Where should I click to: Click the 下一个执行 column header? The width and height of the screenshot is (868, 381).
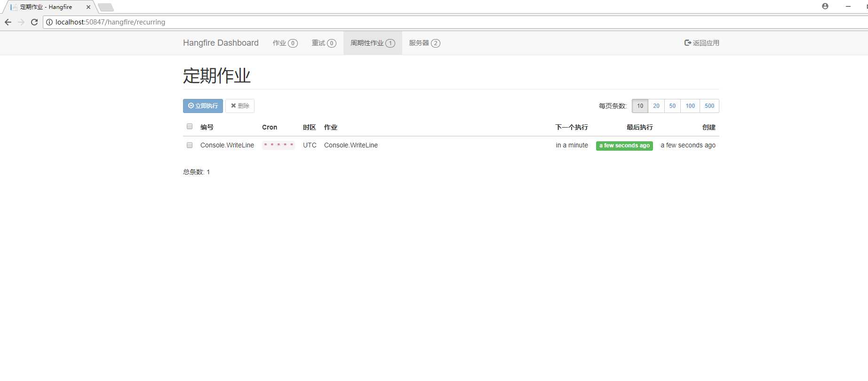572,127
